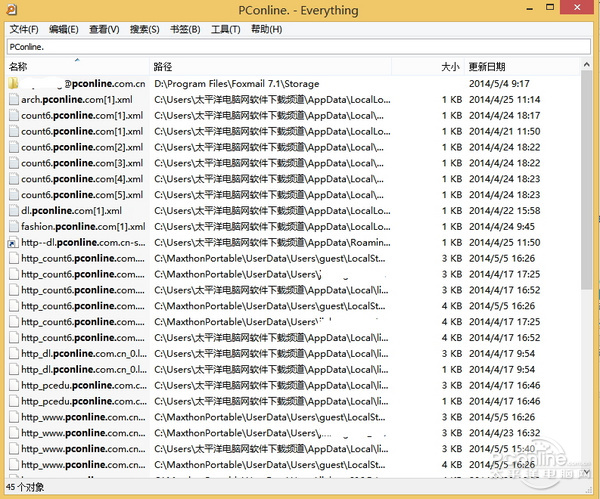Open the 书签(B) menu

click(x=185, y=29)
